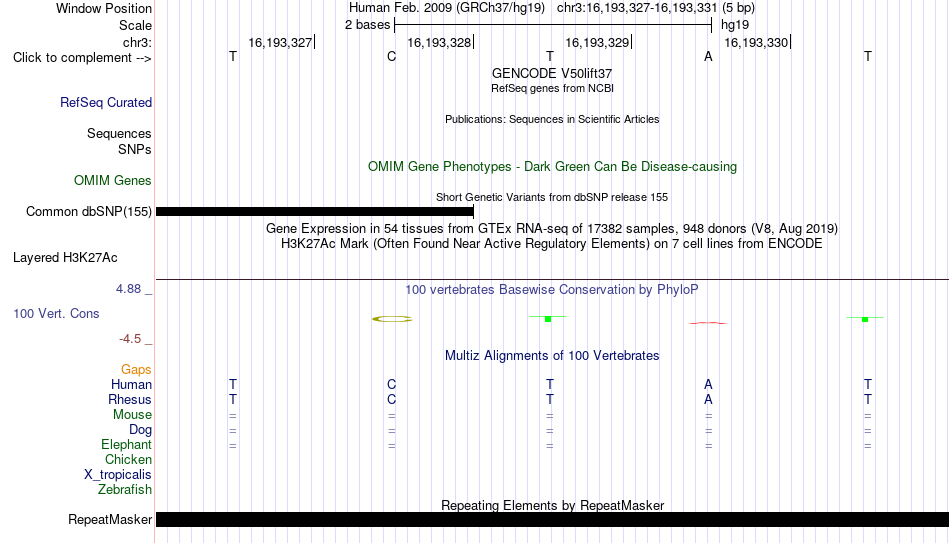
Task: Click the Gaps label in Multiz alignment
Action: click(136, 370)
